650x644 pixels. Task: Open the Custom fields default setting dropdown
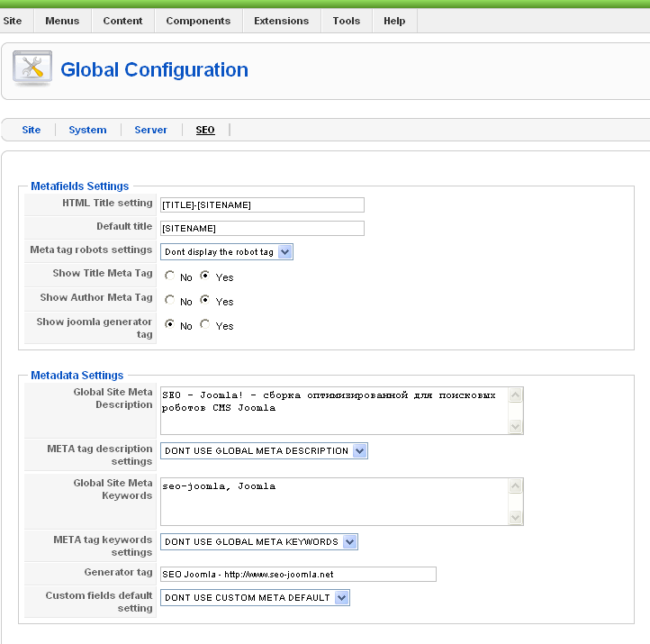pyautogui.click(x=255, y=597)
